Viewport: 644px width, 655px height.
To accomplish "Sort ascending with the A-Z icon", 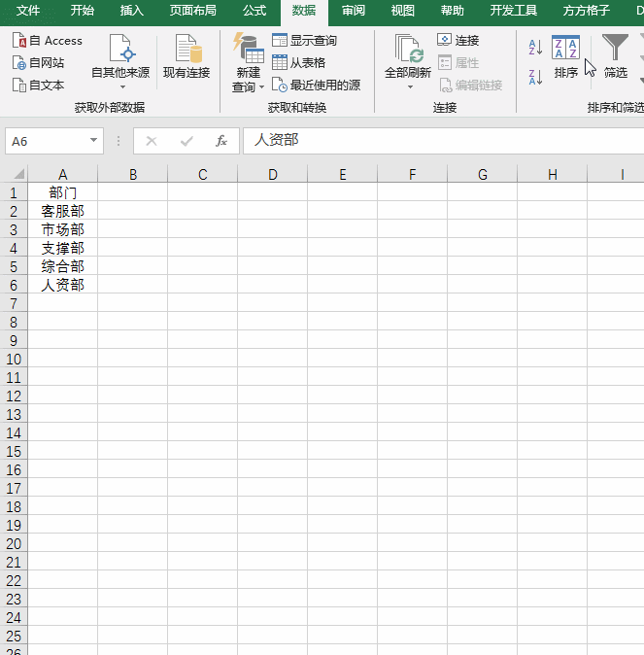I will click(535, 48).
